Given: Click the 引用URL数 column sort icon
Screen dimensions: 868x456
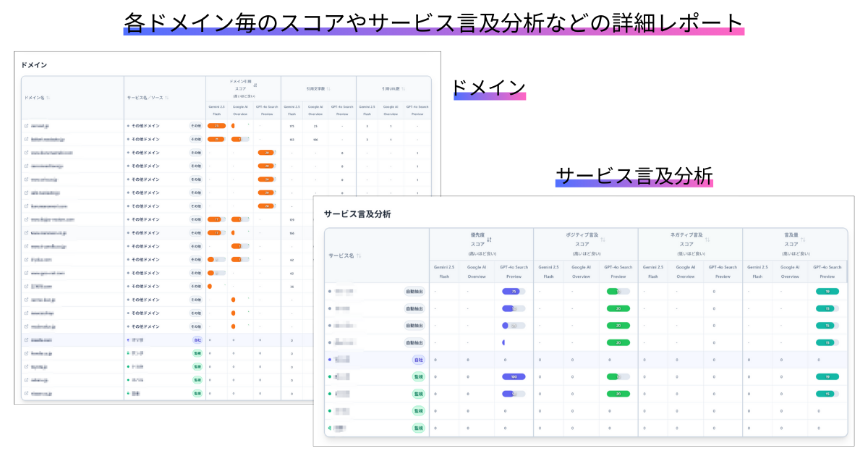Looking at the screenshot, I should tap(404, 89).
